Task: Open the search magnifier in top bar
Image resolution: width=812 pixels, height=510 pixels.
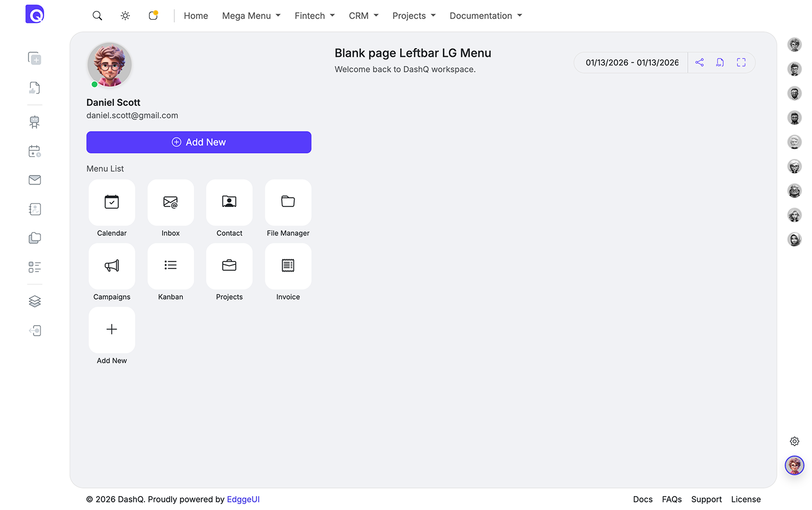Action: pyautogui.click(x=97, y=16)
